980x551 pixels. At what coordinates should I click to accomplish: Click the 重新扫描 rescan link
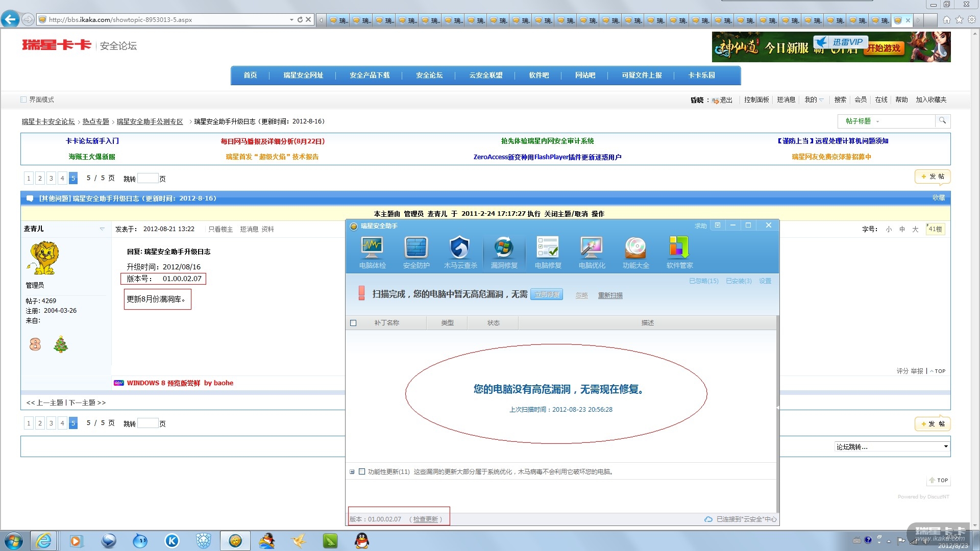[610, 295]
